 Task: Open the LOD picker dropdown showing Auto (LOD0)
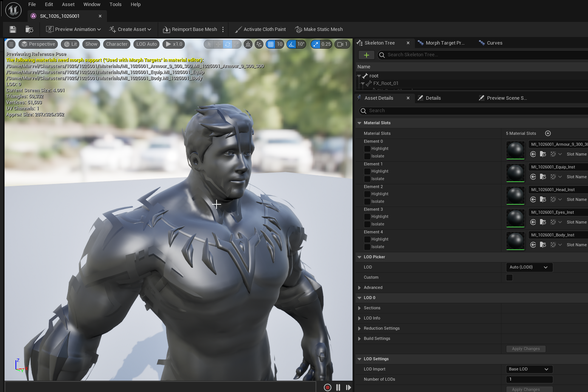pos(529,267)
